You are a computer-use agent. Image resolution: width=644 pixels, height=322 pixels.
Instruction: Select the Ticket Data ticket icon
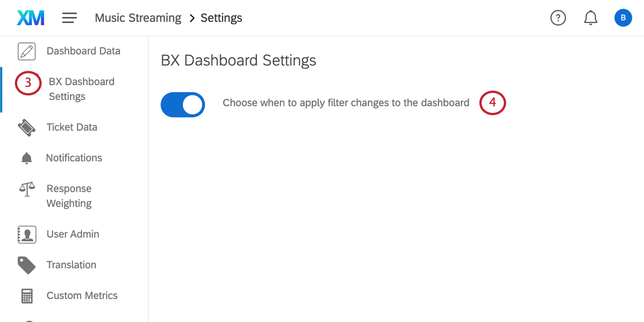[x=27, y=128]
